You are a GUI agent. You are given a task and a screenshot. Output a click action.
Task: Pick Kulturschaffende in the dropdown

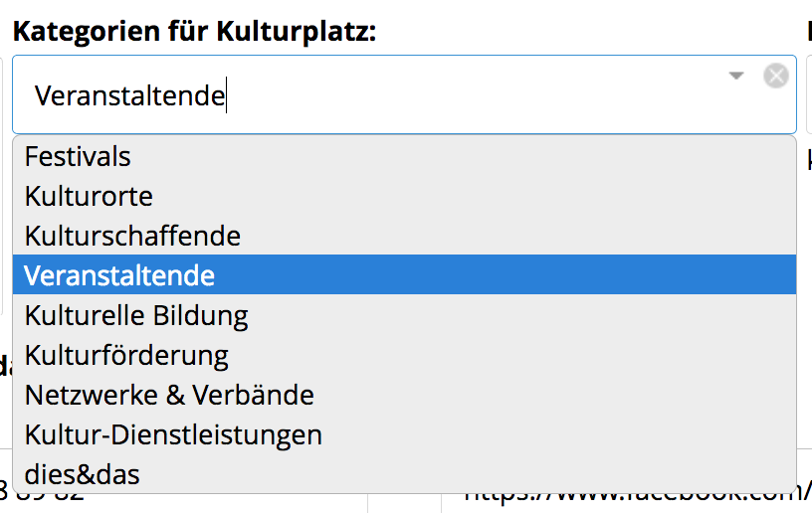click(404, 236)
